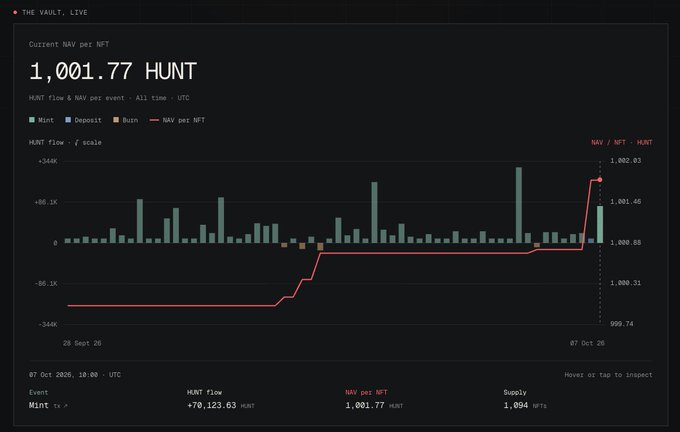Toggle the NAV per NFT legend line
680x432 pixels.
(154, 120)
